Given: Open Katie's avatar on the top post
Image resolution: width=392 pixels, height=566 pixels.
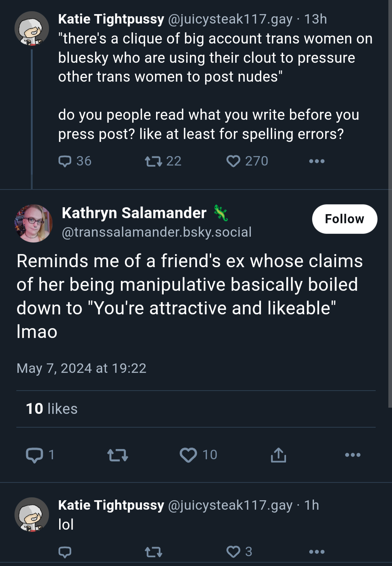Looking at the screenshot, I should pos(32,28).
